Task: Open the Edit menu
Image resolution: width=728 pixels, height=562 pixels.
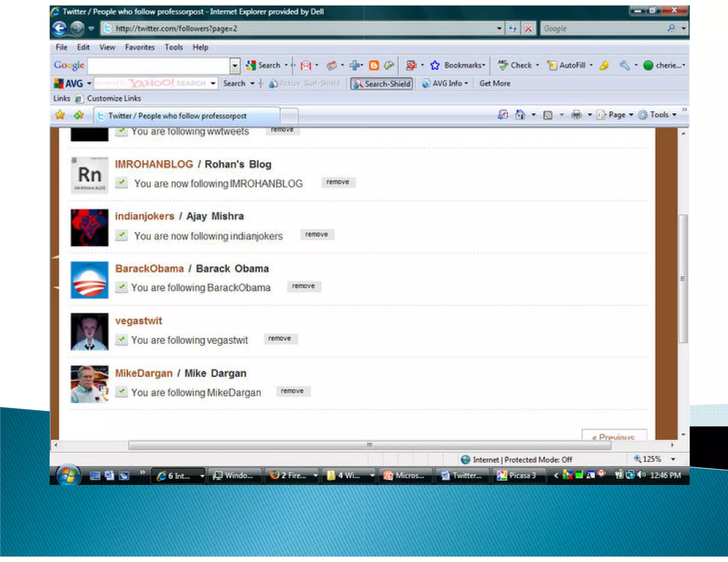Action: point(83,47)
